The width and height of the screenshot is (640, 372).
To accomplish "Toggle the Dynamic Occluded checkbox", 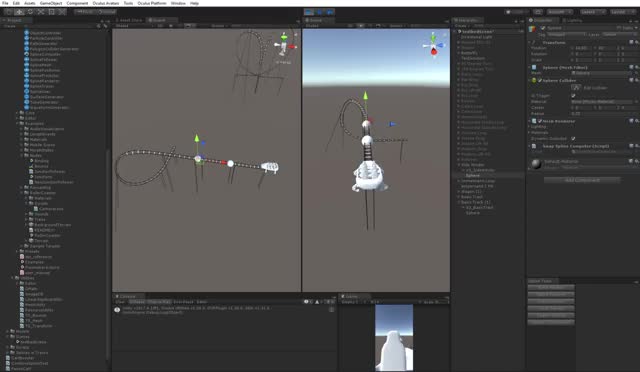I will pyautogui.click(x=573, y=138).
